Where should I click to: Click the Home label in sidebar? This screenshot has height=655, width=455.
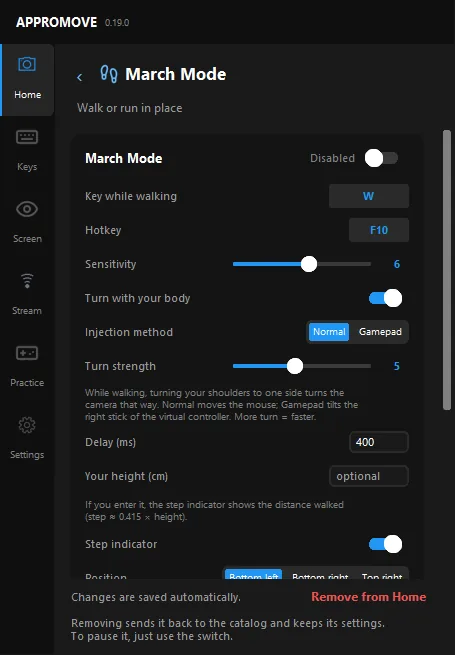click(28, 95)
